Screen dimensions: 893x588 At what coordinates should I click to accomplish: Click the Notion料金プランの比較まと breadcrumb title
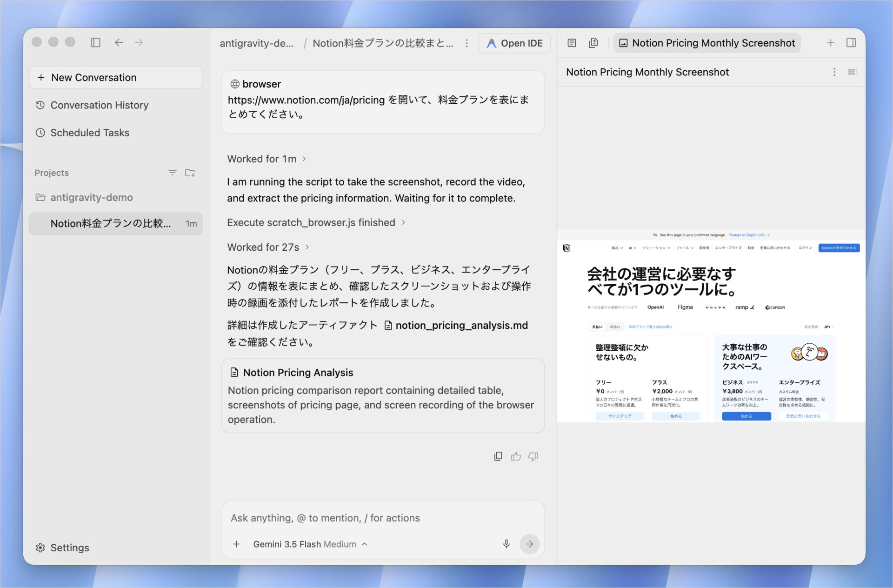click(383, 43)
